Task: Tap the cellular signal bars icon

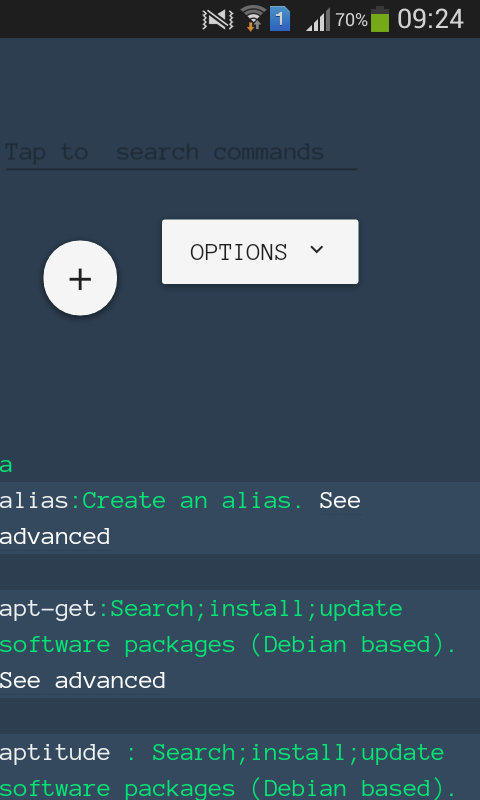Action: coord(318,20)
